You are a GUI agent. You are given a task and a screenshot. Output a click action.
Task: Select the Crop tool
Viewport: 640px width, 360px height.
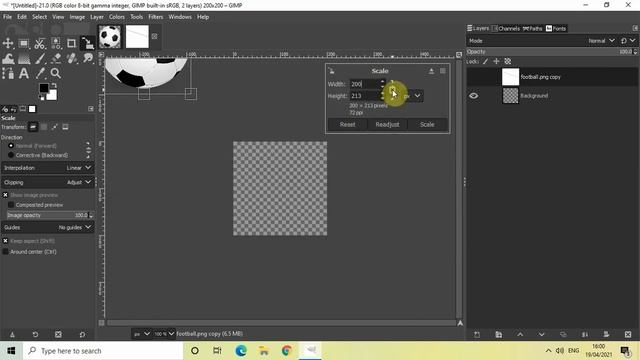(71, 43)
